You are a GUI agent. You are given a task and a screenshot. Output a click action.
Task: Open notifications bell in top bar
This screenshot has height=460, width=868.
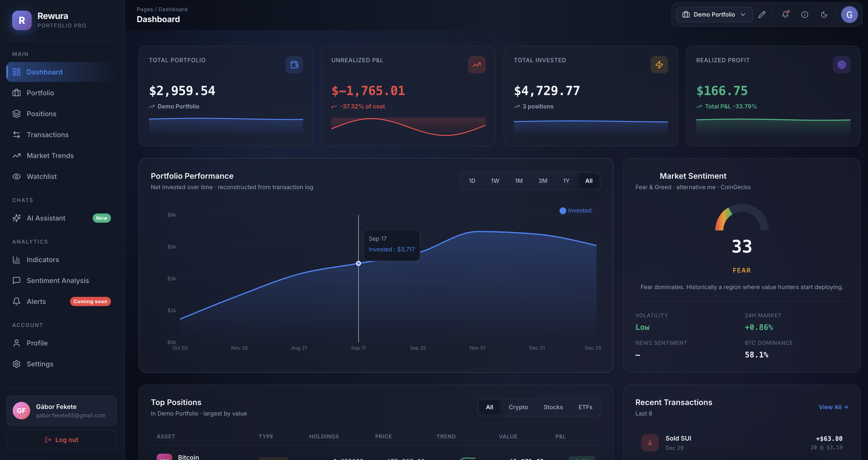pos(785,15)
